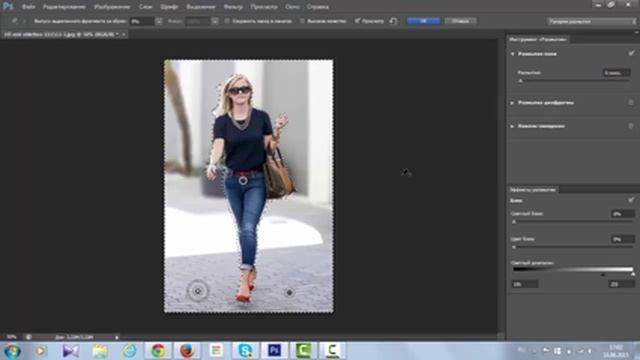The image size is (640, 360).
Task: Select the Эффекты размытия panel tab
Action: [x=532, y=190]
